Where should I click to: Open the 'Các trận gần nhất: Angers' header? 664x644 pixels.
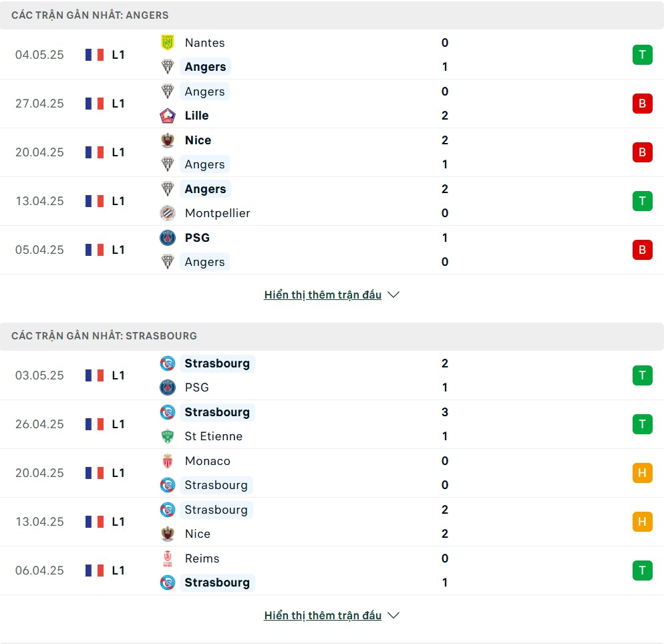[x=332, y=15]
